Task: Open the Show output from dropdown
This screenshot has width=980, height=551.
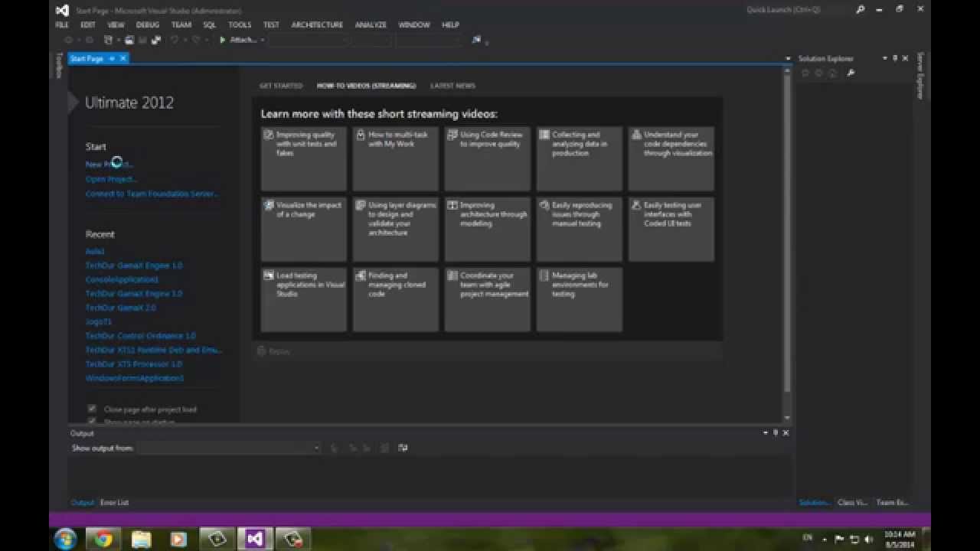Action: pos(229,448)
